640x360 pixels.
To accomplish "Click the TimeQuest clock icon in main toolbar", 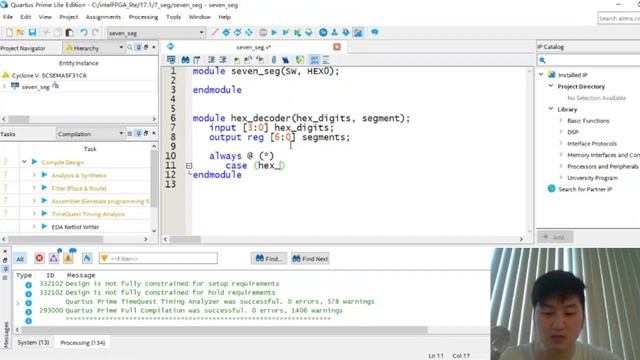I will tap(323, 32).
